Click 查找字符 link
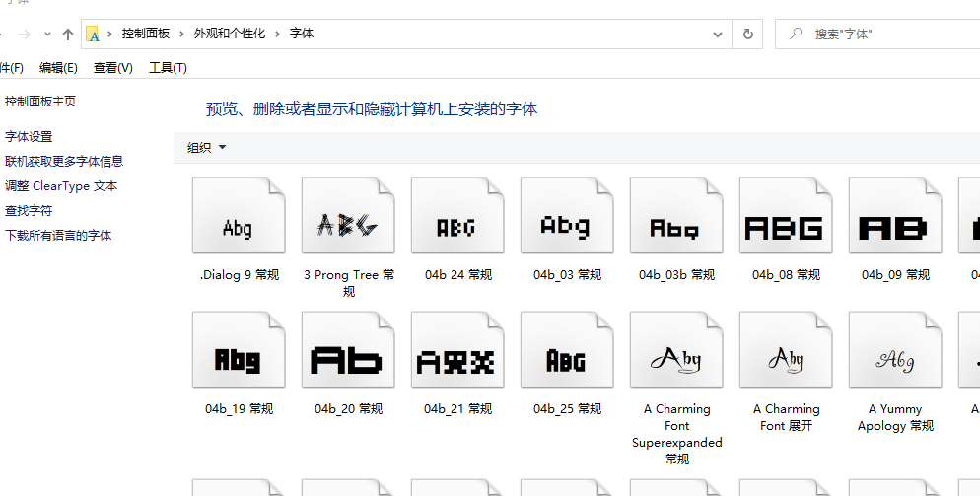 tap(29, 211)
